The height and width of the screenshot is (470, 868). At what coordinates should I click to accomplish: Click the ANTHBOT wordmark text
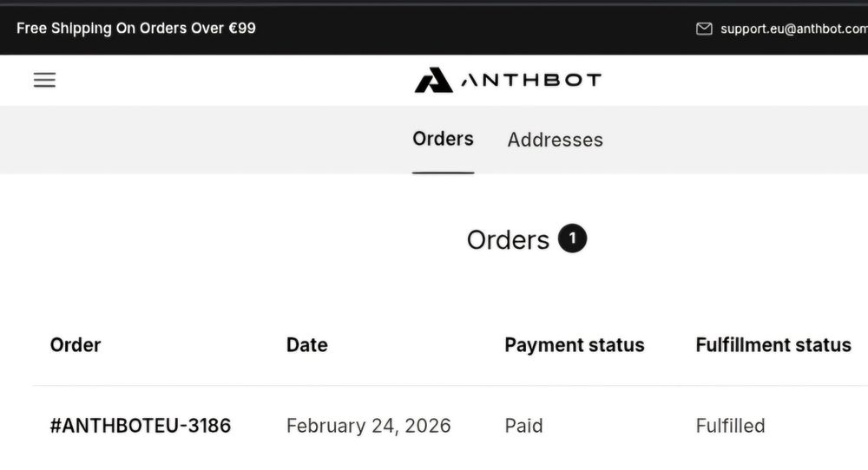pos(530,81)
